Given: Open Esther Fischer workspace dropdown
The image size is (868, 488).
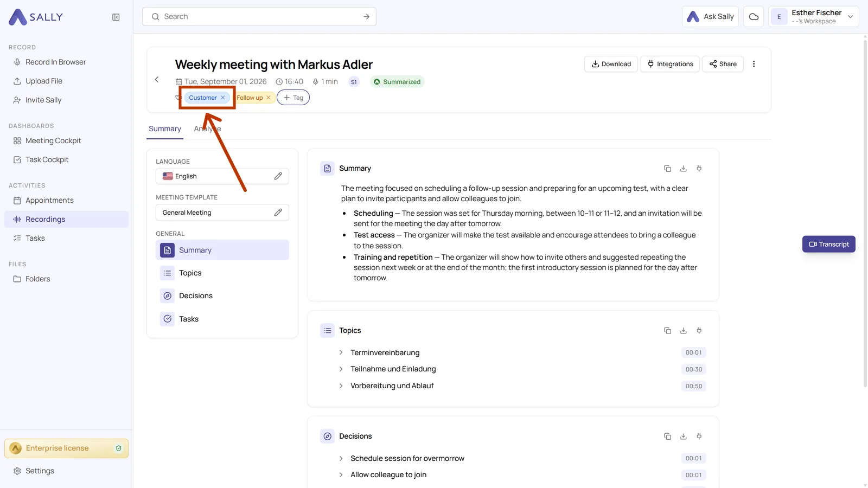Looking at the screenshot, I should (x=813, y=17).
